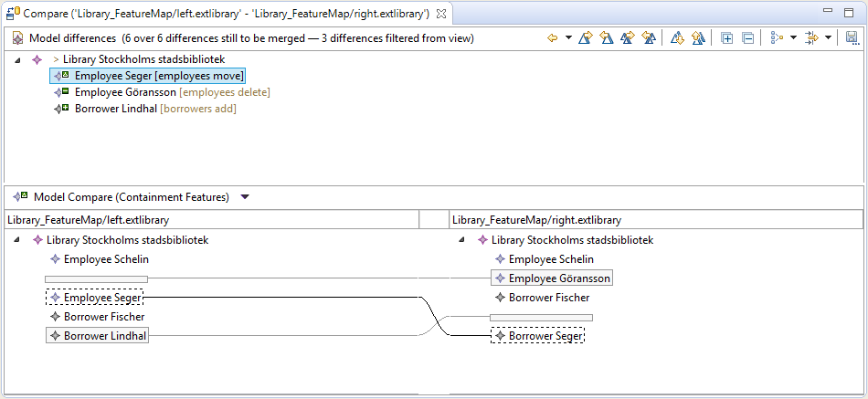This screenshot has width=868, height=399.
Task: Click the Model Compare pane title icon
Action: click(20, 196)
